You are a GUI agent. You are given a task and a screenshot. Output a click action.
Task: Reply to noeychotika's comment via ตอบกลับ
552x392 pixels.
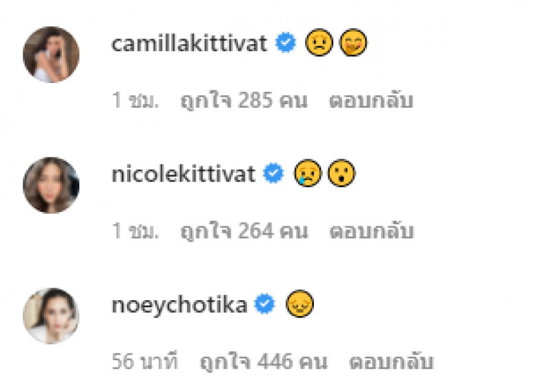point(391,362)
